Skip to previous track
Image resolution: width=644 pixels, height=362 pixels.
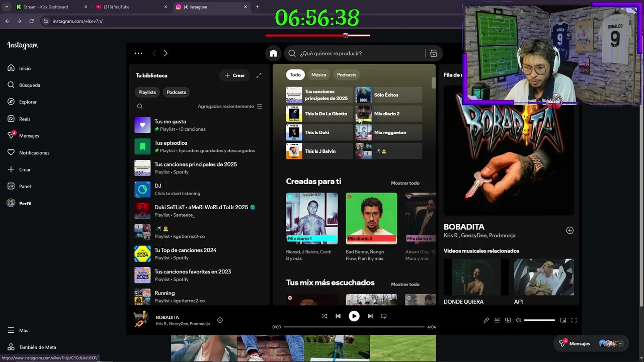338,316
